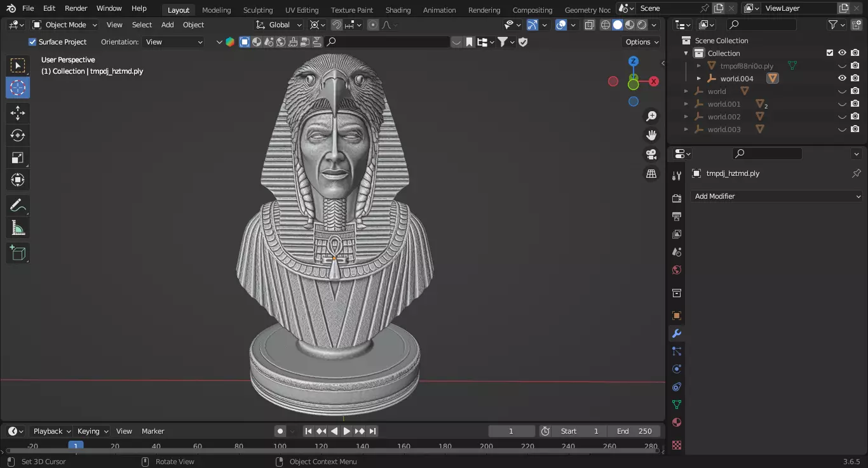The width and height of the screenshot is (868, 468).
Task: Switch to Shading workspace tab
Action: 398,10
